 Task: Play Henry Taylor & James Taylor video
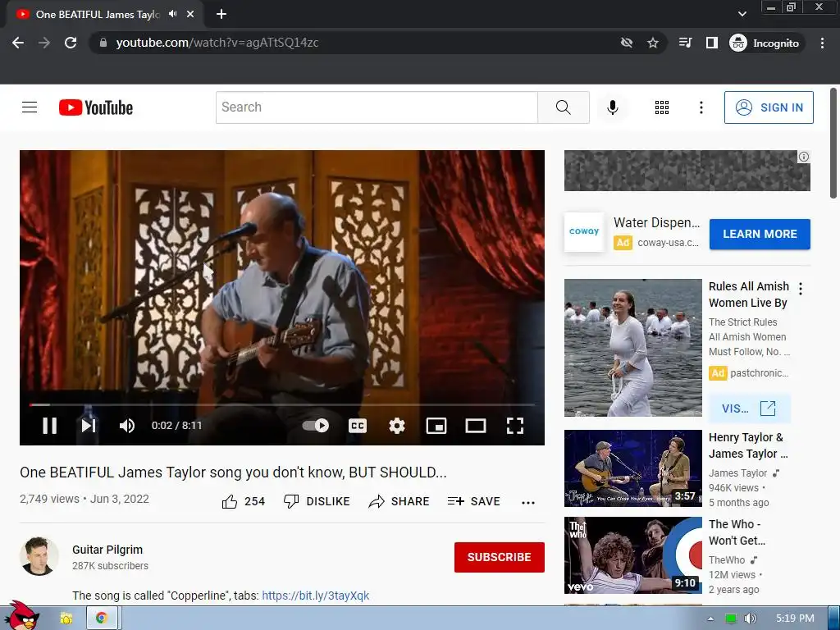click(632, 468)
